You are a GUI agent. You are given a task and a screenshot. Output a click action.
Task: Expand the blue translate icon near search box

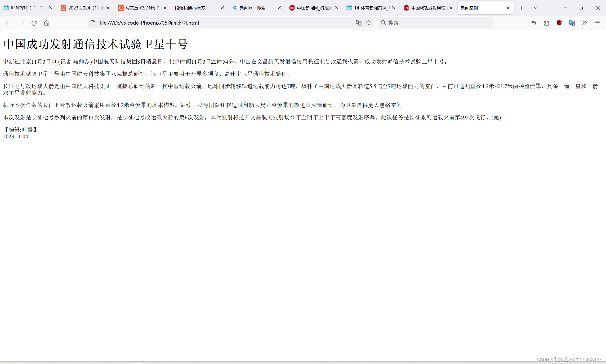tap(572, 23)
